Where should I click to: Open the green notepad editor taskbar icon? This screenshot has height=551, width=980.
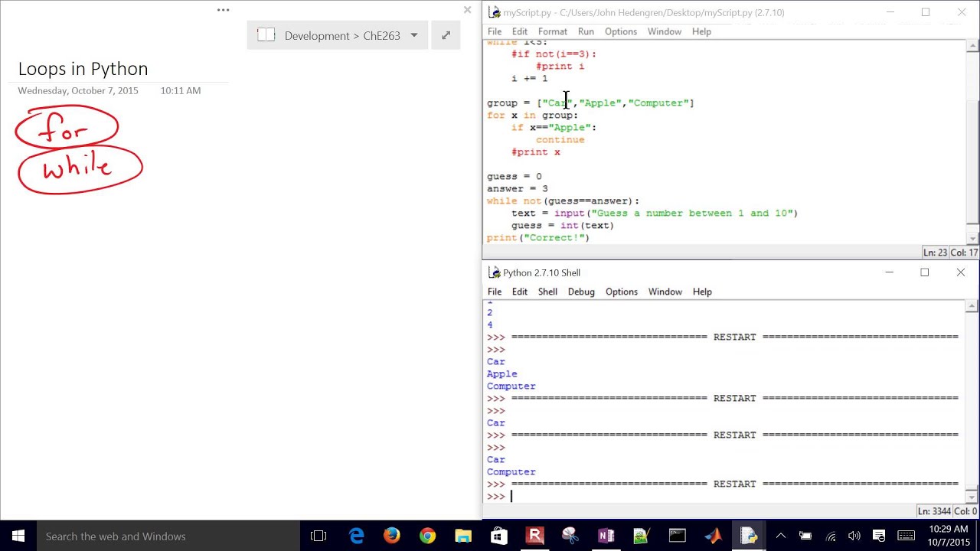point(642,536)
